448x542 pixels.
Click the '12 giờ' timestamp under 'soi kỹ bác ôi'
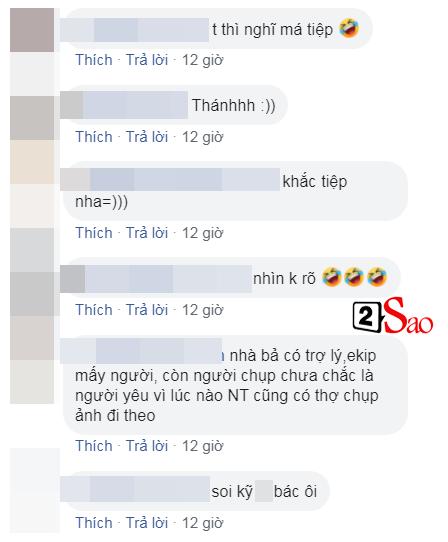coord(203,523)
